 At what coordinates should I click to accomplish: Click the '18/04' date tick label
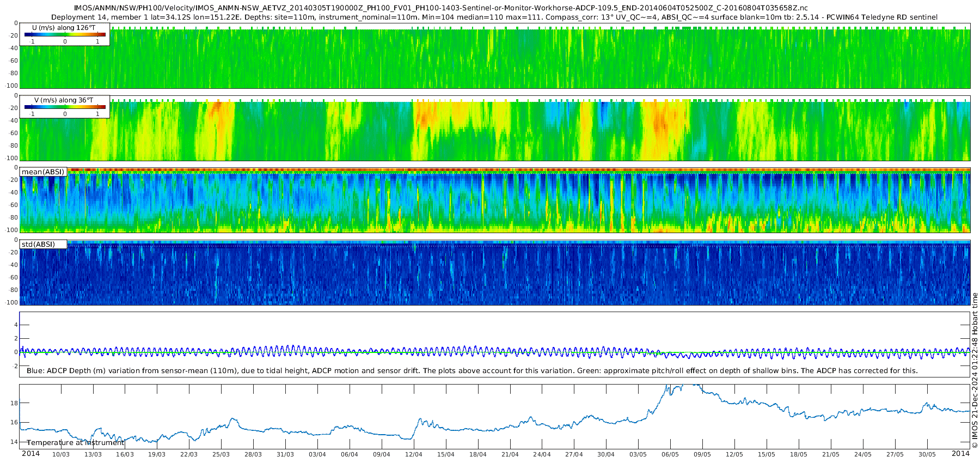tap(478, 454)
